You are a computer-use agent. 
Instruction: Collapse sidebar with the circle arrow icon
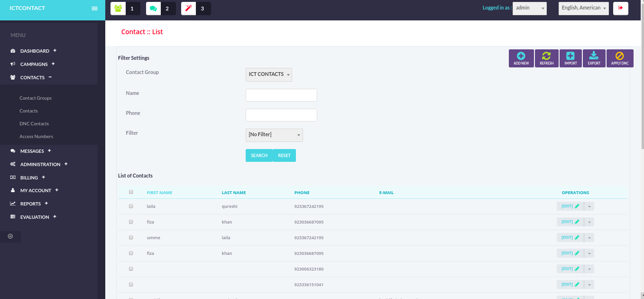tap(10, 236)
